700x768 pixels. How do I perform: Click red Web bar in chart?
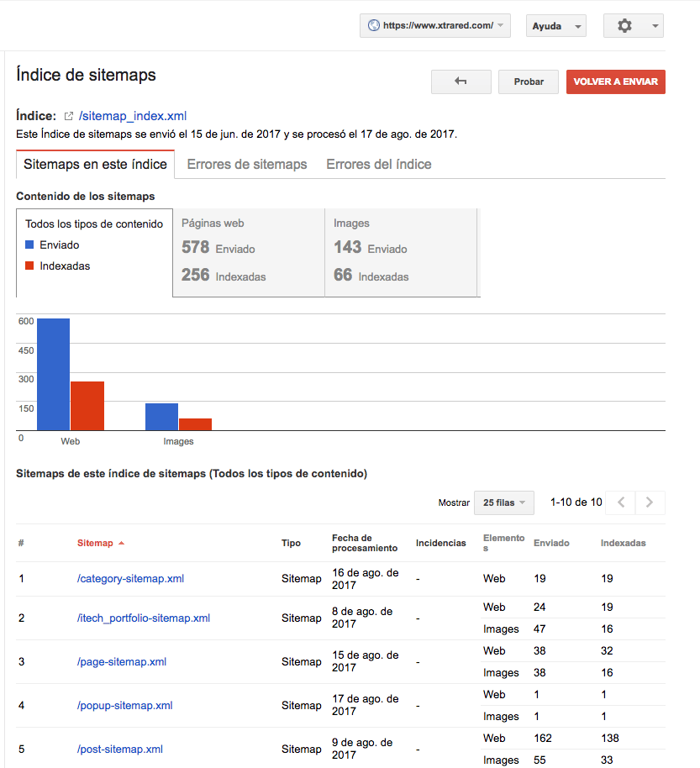click(87, 406)
